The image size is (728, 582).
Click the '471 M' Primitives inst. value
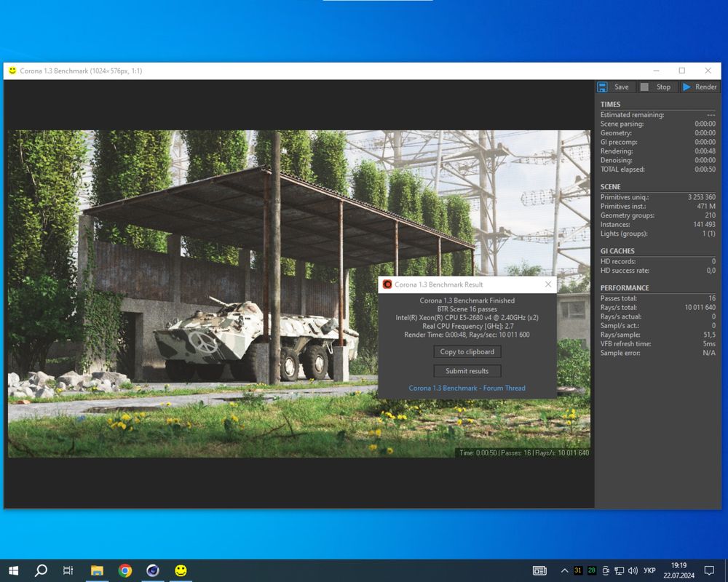click(x=705, y=206)
